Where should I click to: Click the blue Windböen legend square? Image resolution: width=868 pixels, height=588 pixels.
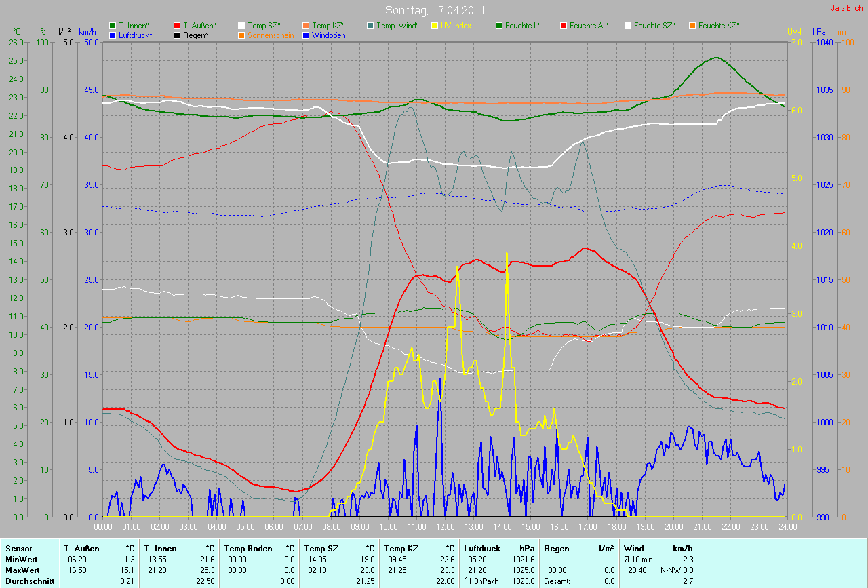[x=305, y=35]
